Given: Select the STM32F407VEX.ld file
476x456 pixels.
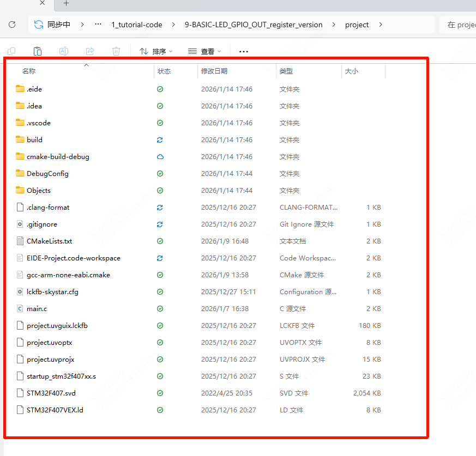Looking at the screenshot, I should tap(55, 410).
